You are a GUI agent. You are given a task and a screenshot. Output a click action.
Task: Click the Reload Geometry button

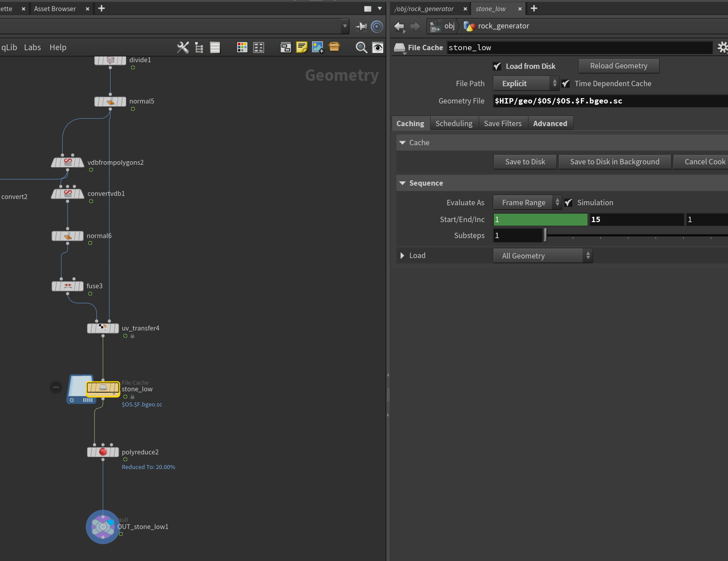click(x=619, y=66)
